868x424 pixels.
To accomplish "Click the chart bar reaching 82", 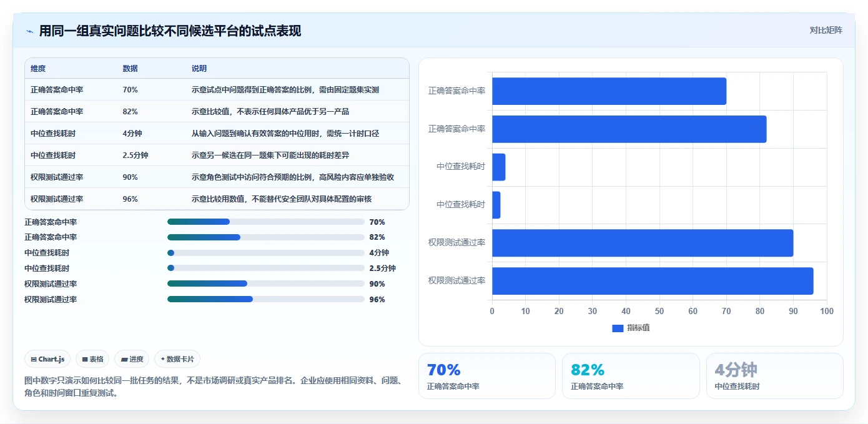I will click(629, 129).
